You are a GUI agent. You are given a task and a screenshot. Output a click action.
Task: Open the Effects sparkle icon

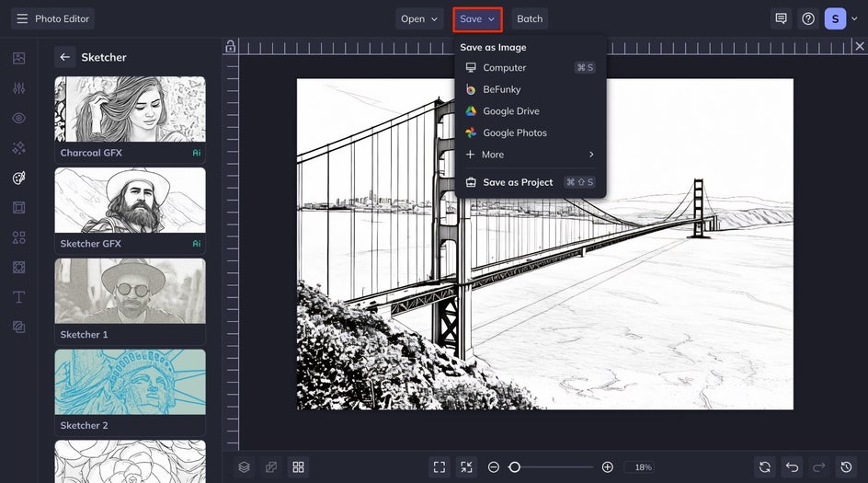point(18,148)
